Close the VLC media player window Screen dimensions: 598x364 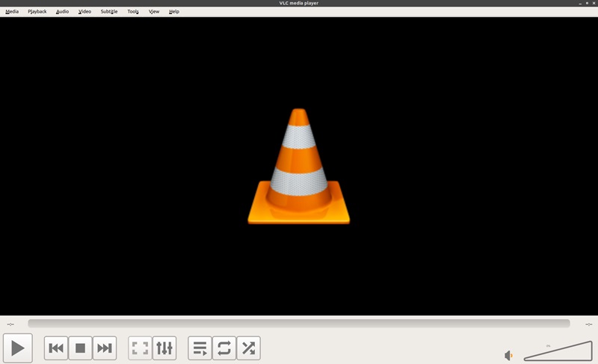594,3
